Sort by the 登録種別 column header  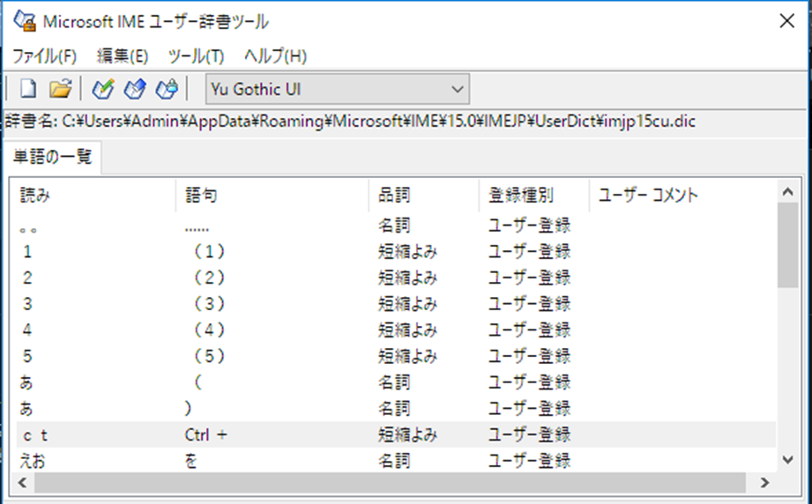pos(534,195)
